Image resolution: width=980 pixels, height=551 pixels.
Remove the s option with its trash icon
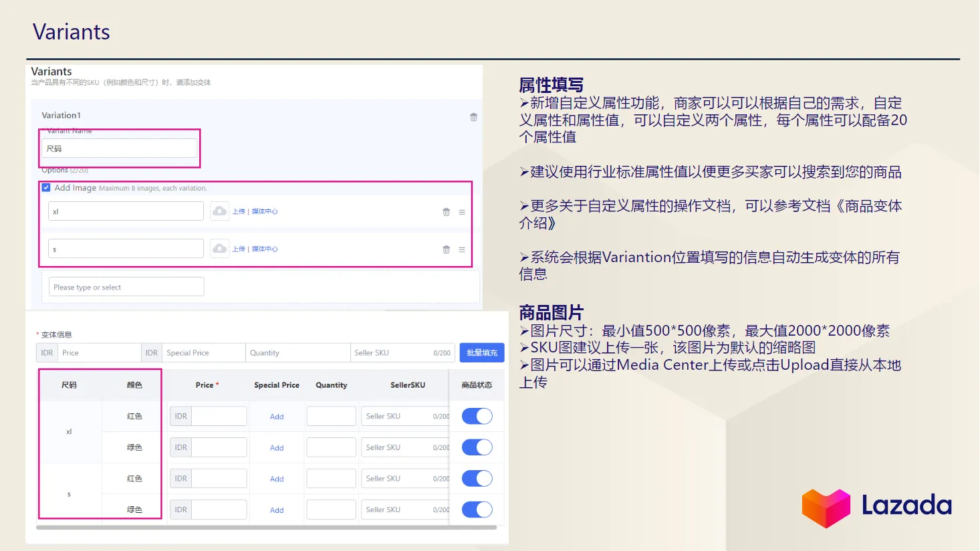[446, 249]
